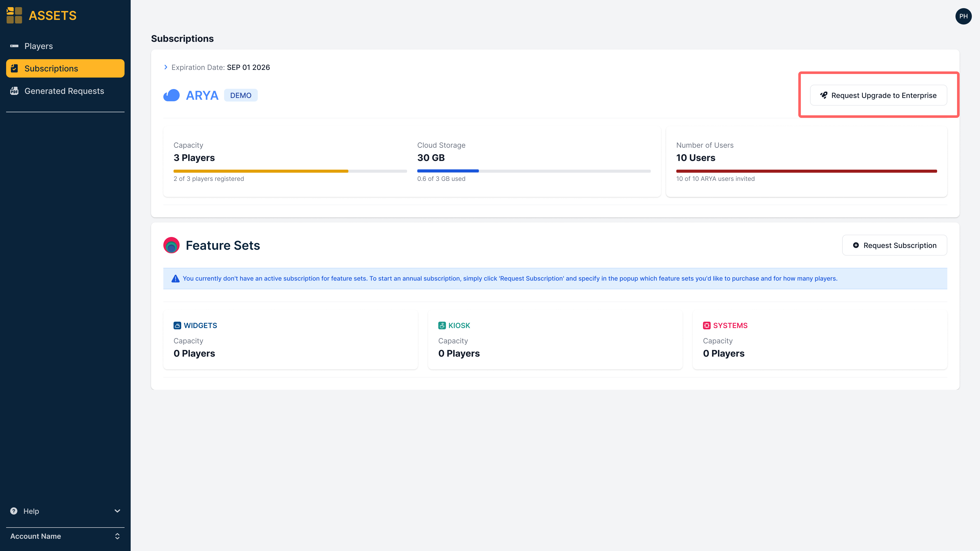The height and width of the screenshot is (551, 980).
Task: Click the Feature Sets heading
Action: [x=223, y=245]
